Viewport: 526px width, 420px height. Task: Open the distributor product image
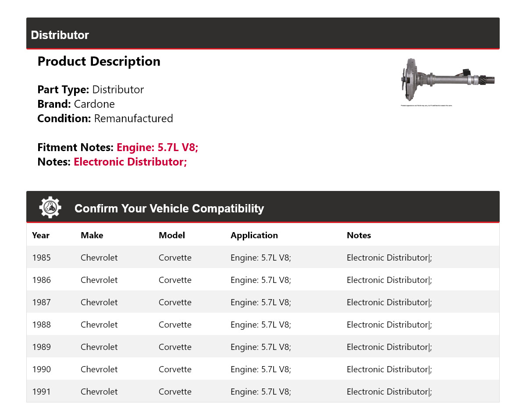448,81
